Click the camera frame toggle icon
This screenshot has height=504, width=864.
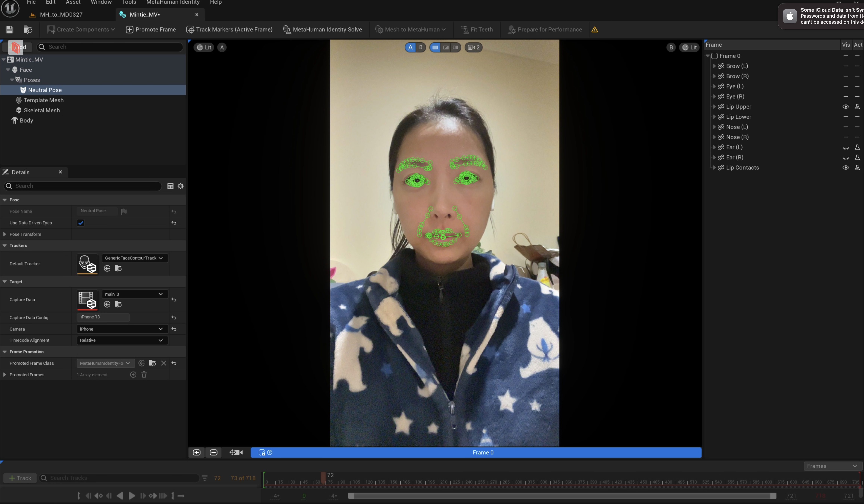(236, 452)
